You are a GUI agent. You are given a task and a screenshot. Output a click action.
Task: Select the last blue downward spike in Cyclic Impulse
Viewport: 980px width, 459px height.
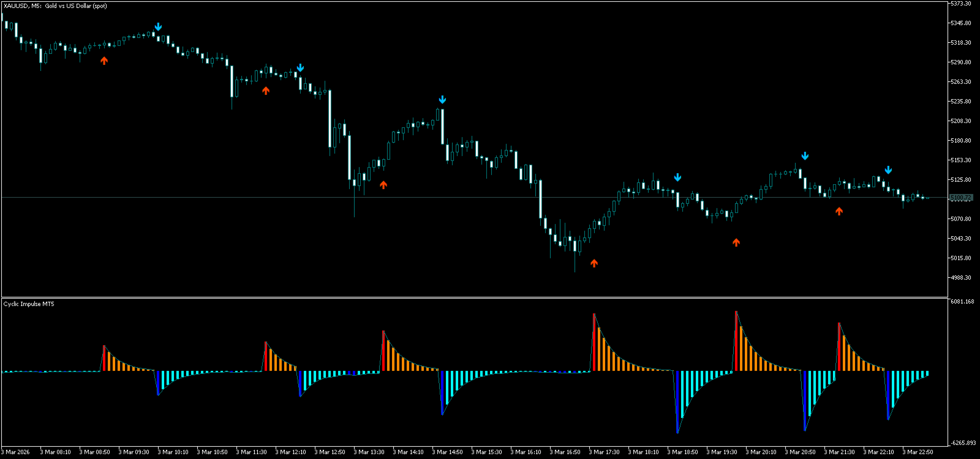click(x=888, y=395)
